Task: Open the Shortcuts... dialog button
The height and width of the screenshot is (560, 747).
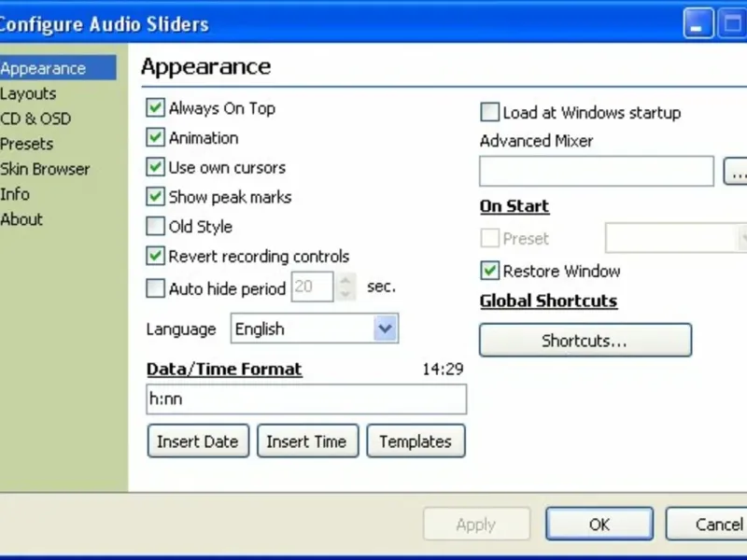Action: click(x=585, y=340)
